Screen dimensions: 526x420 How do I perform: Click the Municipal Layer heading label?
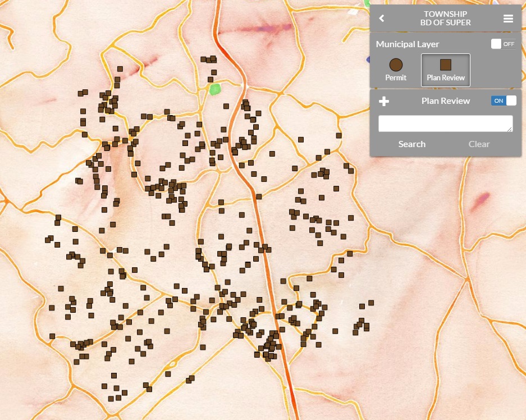(x=408, y=44)
